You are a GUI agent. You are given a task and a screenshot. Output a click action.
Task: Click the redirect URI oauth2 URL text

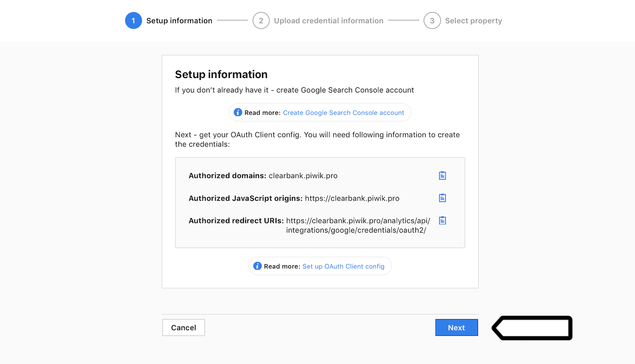pos(358,226)
